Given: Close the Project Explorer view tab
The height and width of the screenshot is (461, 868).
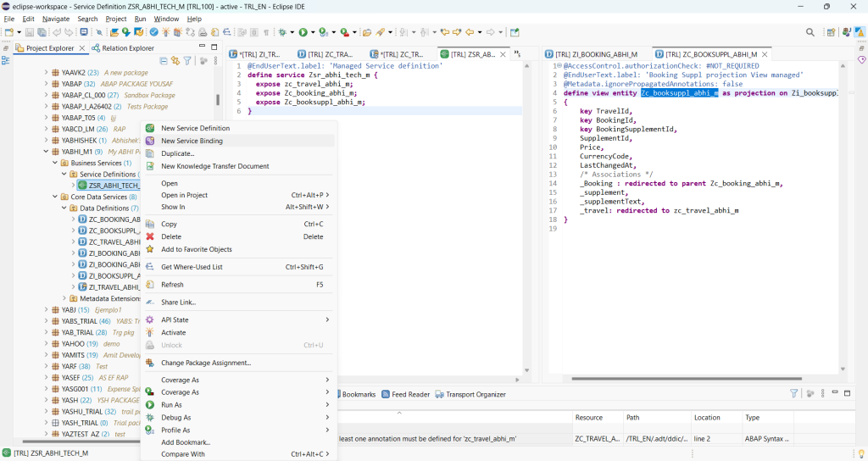Looking at the screenshot, I should [x=82, y=48].
